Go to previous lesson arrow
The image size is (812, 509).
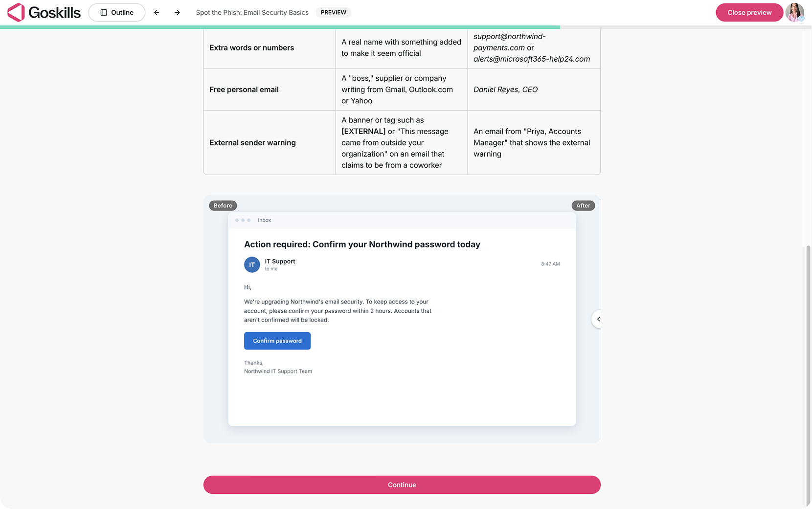tap(157, 12)
